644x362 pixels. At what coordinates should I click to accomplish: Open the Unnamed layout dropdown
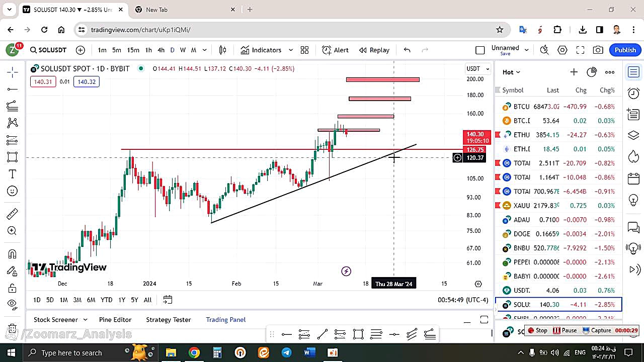[527, 50]
